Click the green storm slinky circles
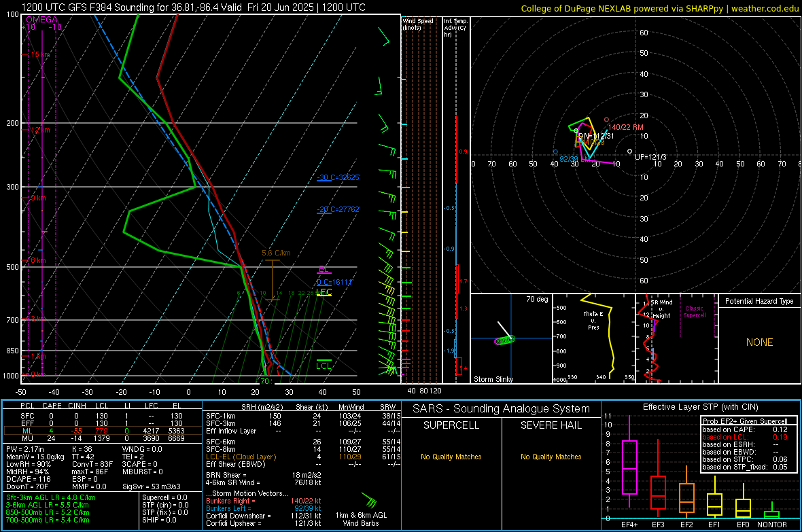This screenshot has height=532, width=802. click(505, 340)
